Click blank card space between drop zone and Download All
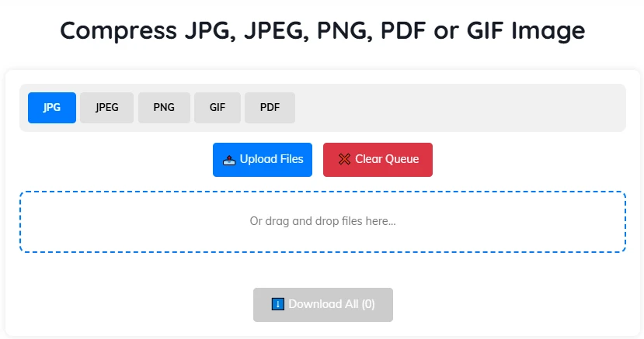The width and height of the screenshot is (644, 339). (322, 270)
